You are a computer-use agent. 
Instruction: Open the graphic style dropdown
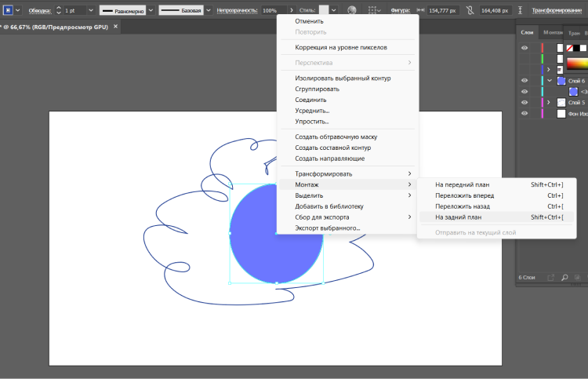333,10
